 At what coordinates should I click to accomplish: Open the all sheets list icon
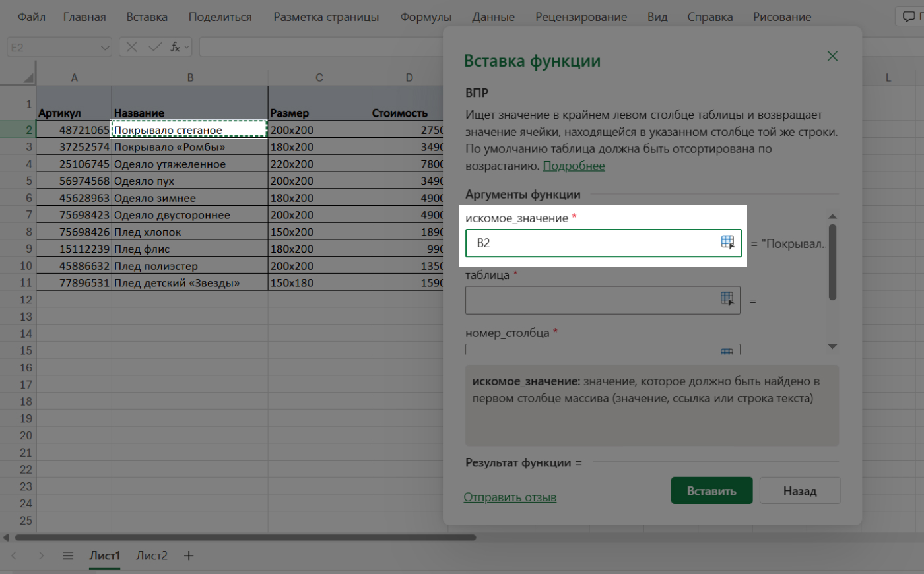pos(68,556)
